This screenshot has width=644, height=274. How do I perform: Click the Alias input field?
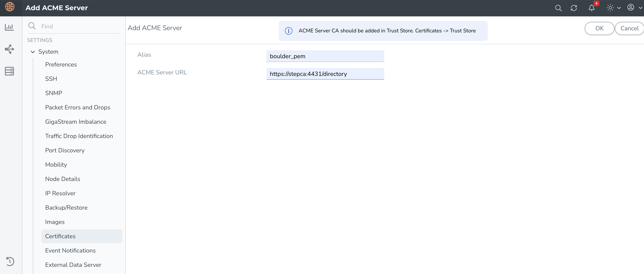click(x=325, y=56)
